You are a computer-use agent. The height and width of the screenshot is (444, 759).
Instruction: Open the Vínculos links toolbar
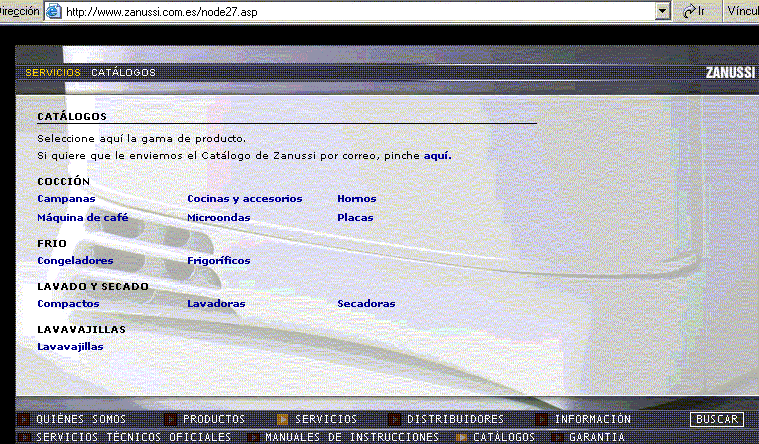742,11
